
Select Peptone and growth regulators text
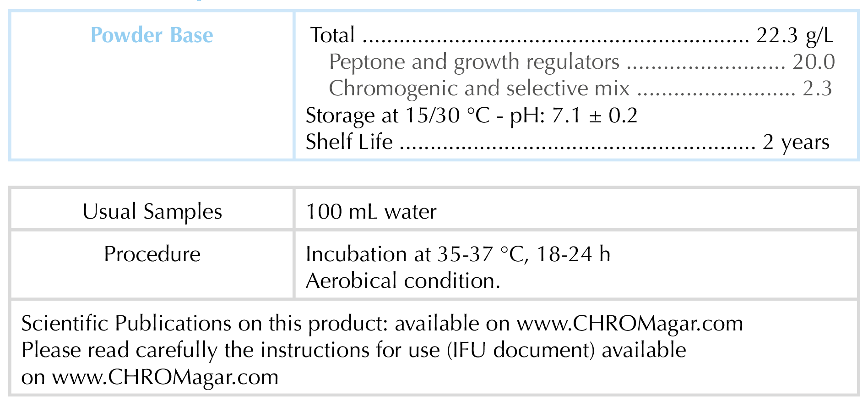(474, 62)
